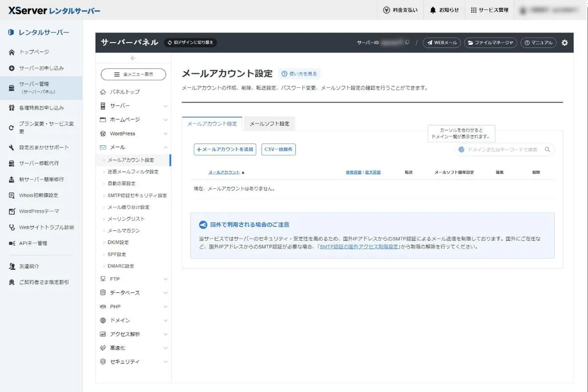Expand the ホームページ menu section
This screenshot has height=392, width=588.
(x=133, y=120)
